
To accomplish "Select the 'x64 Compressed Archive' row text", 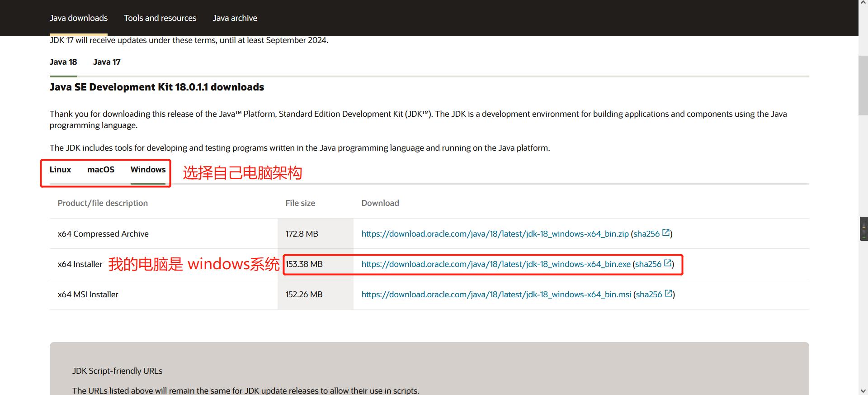I will pos(103,234).
